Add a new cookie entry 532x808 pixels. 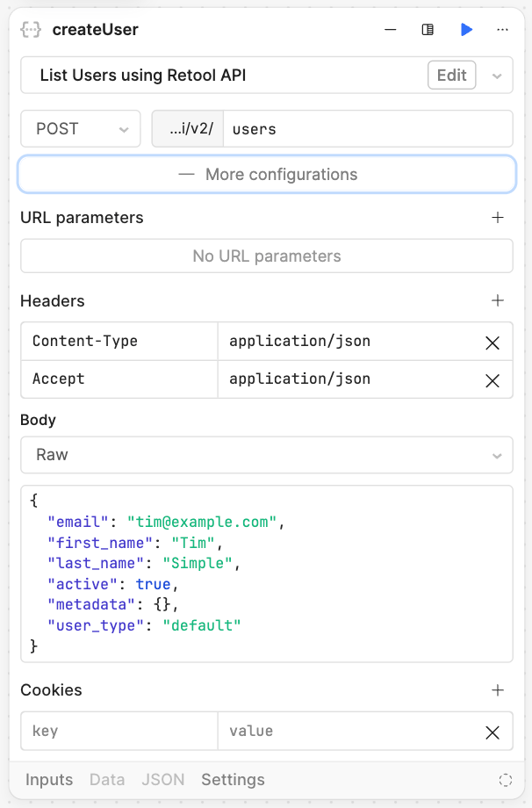(x=498, y=690)
